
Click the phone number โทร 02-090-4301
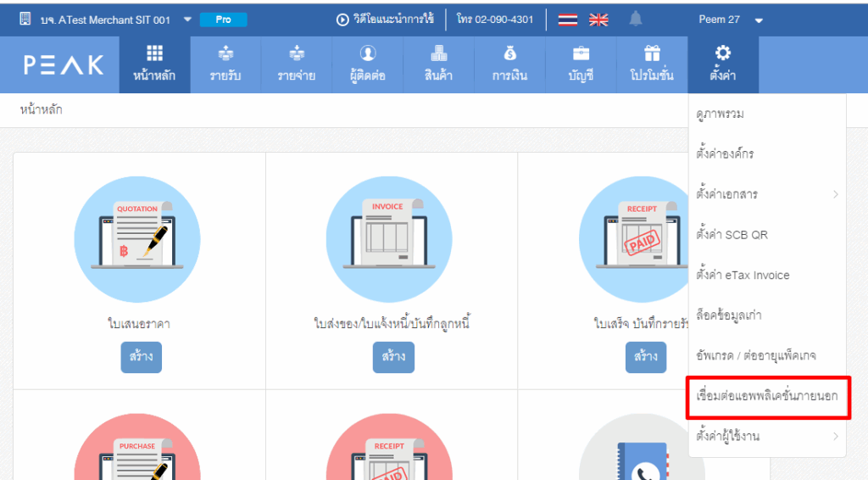coord(495,20)
